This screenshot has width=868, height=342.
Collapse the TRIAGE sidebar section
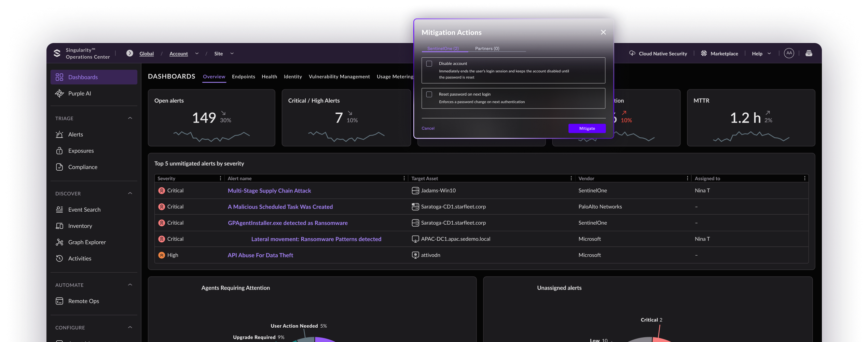pyautogui.click(x=130, y=118)
